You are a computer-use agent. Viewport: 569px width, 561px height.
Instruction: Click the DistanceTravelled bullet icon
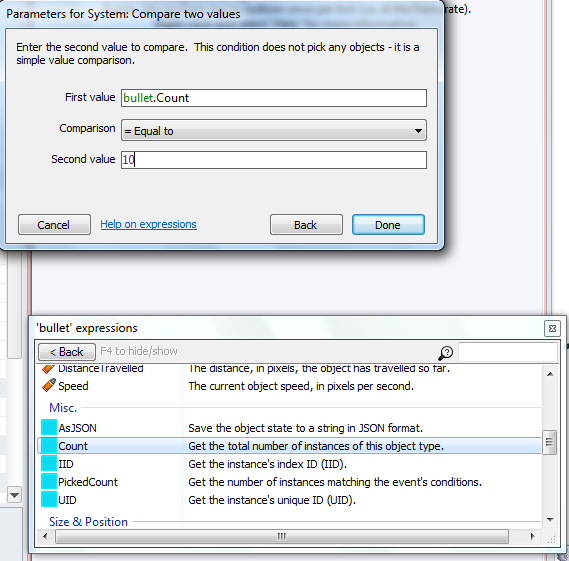coord(48,369)
